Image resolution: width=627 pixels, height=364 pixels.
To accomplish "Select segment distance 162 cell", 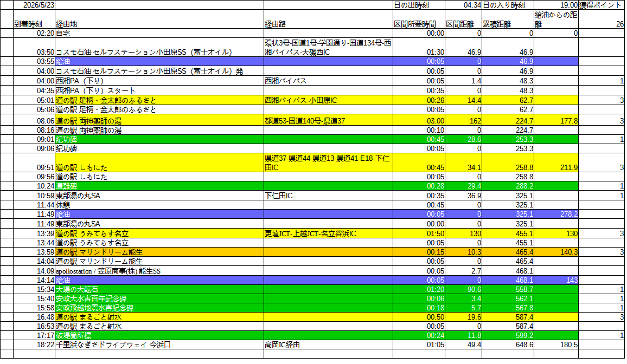I will coord(463,120).
